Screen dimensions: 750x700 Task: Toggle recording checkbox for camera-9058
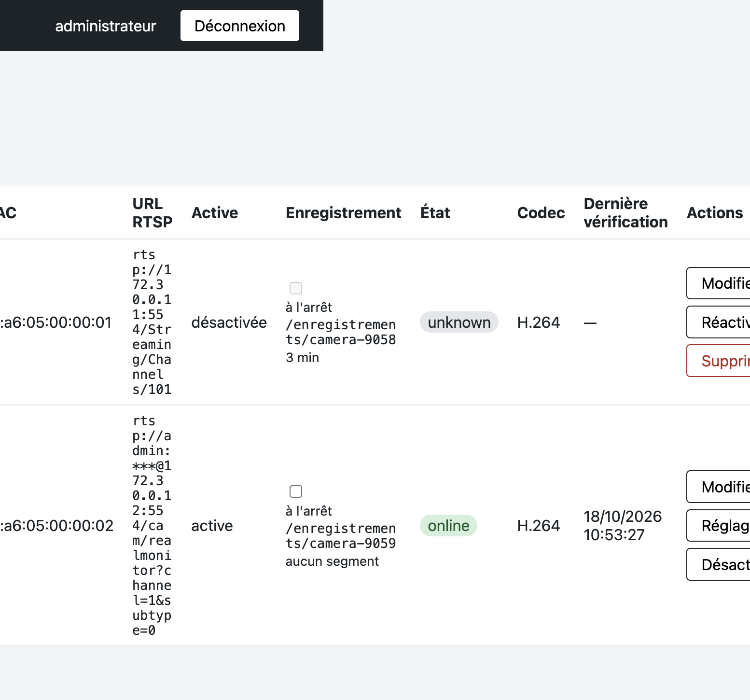(x=296, y=288)
